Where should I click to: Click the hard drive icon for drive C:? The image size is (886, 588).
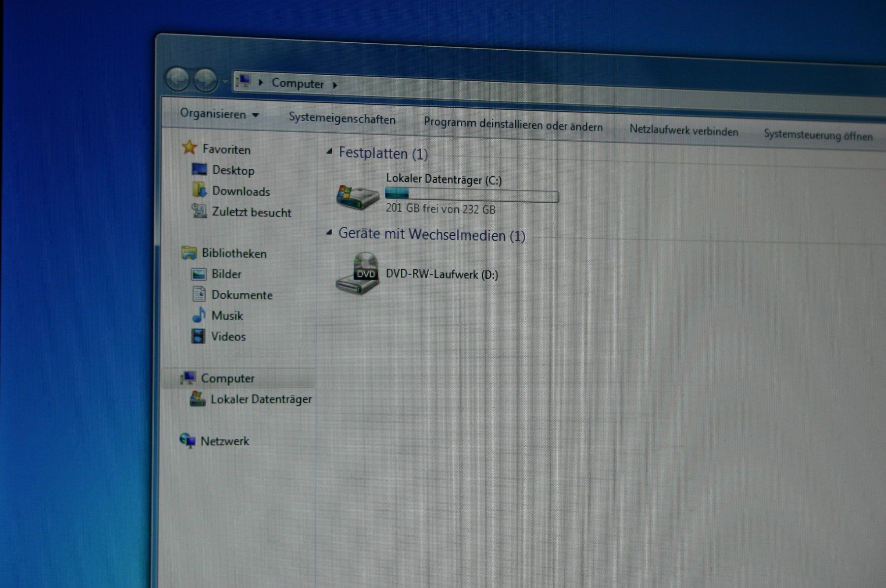357,197
